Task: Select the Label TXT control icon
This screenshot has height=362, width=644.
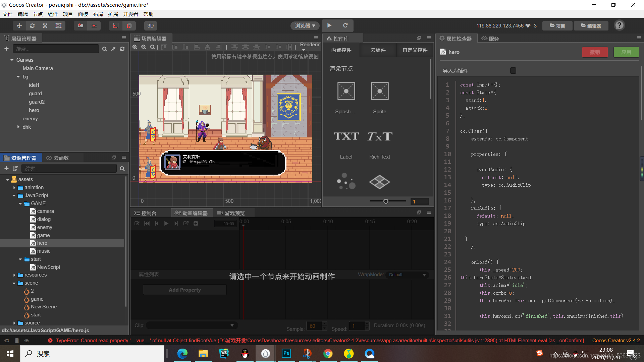Action: pos(346,136)
